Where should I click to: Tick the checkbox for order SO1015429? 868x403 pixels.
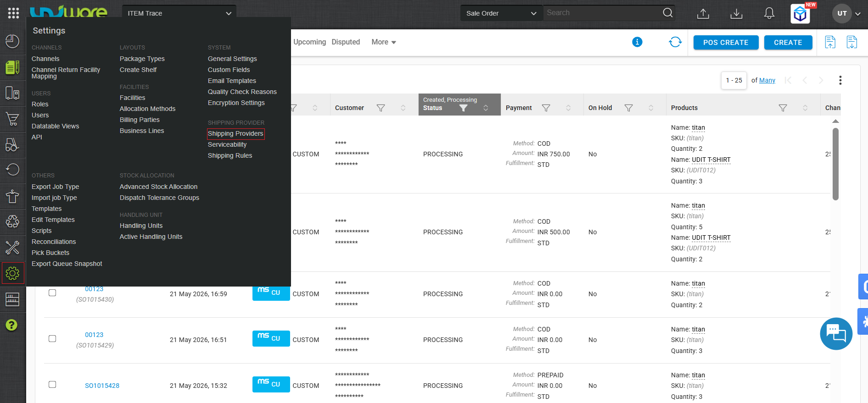52,338
